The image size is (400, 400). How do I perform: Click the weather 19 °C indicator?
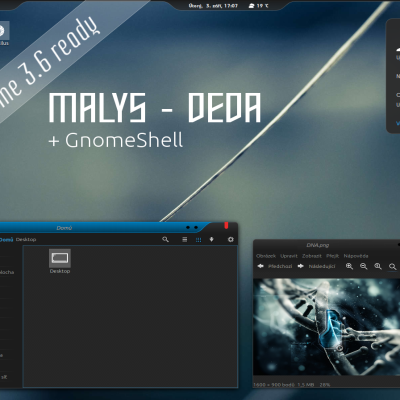[x=259, y=6]
